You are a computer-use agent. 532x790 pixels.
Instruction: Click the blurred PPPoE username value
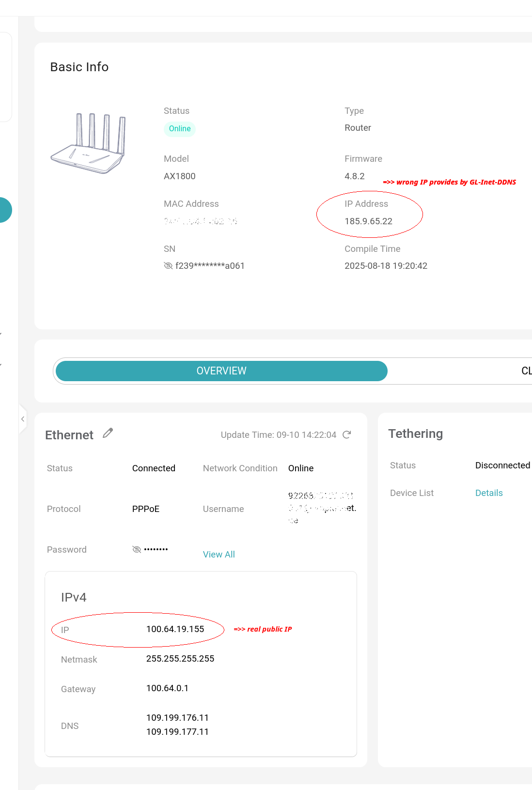321,508
